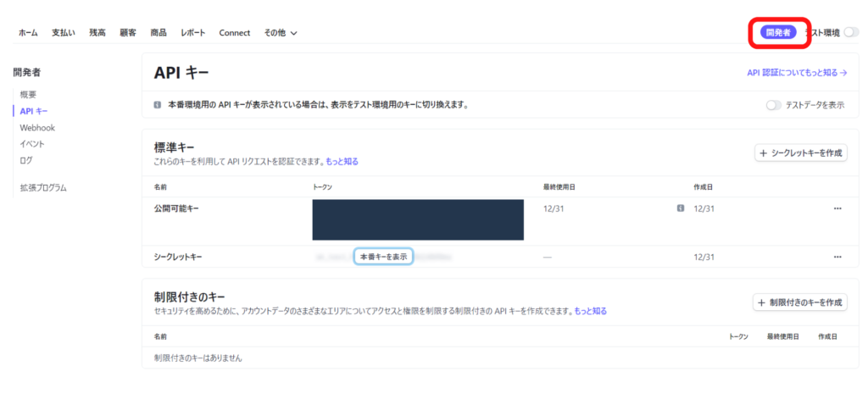
Task: Go to the 支払い section
Action: tap(64, 33)
